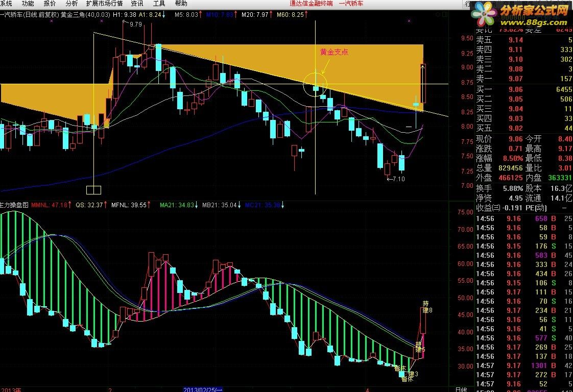Click the 买一 9.06 order row
The width and height of the screenshot is (573, 392).
coord(523,89)
